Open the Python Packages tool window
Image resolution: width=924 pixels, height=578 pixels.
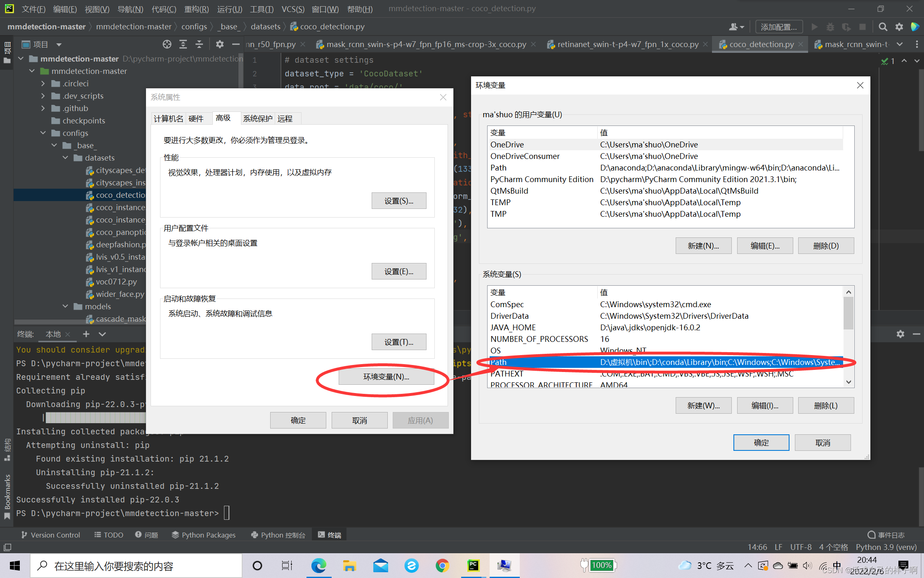(204, 535)
